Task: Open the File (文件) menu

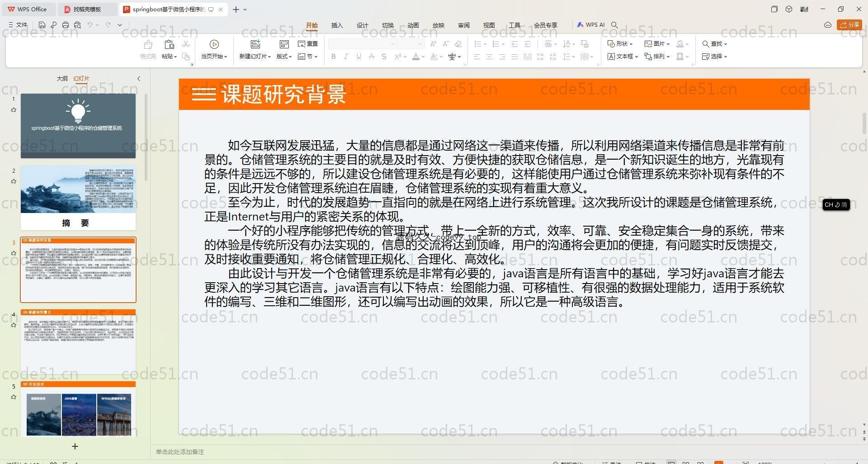Action: (x=18, y=25)
